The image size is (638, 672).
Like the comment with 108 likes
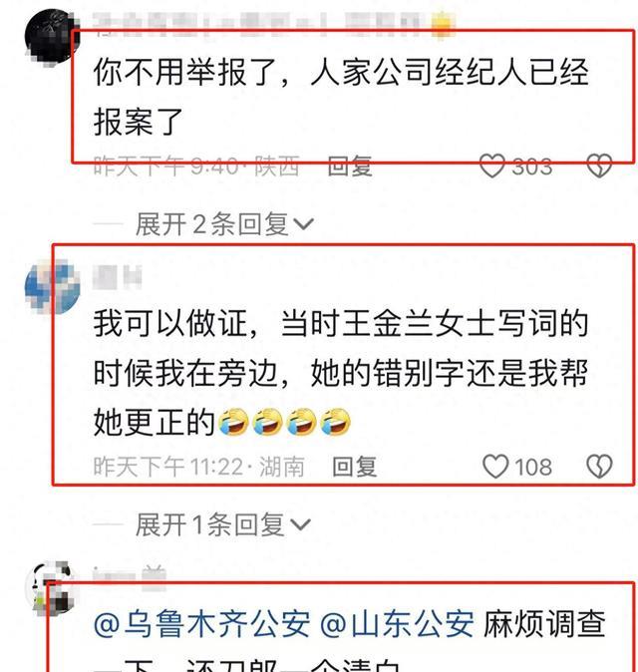pyautogui.click(x=495, y=467)
